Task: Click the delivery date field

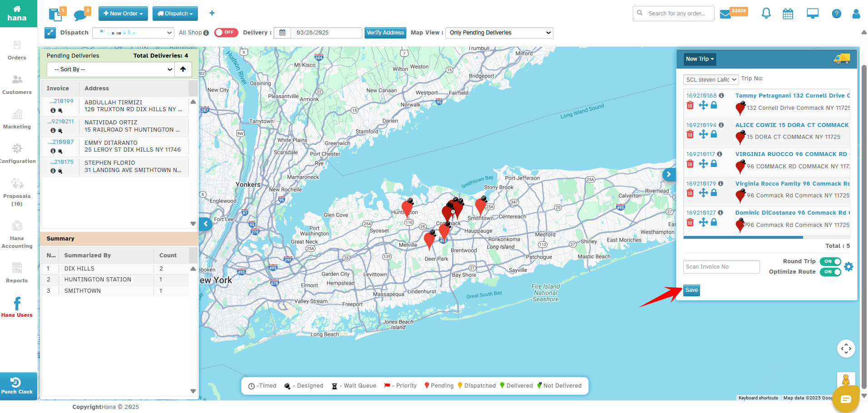Action: (326, 33)
